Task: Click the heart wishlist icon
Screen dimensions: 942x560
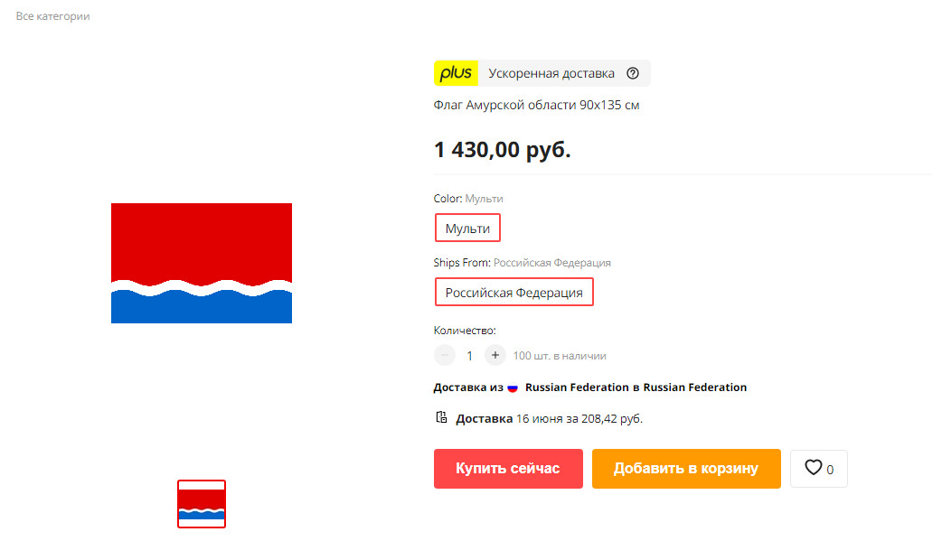Action: click(x=813, y=468)
